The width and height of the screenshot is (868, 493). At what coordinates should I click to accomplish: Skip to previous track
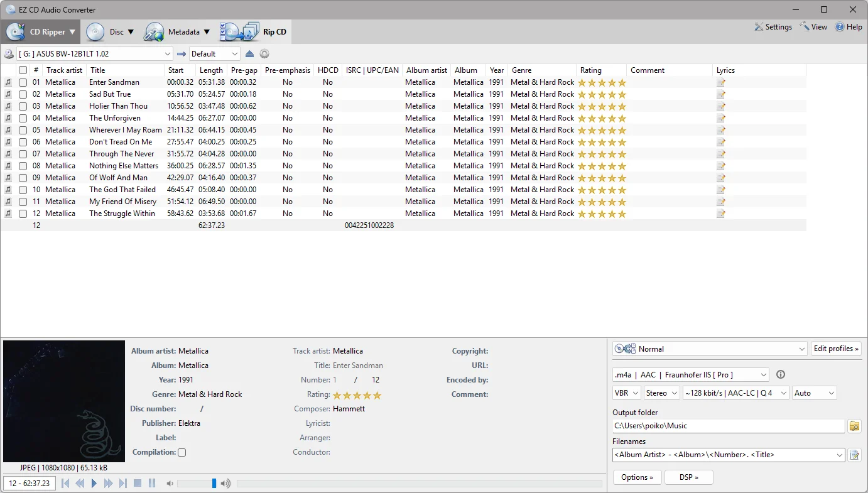point(65,483)
